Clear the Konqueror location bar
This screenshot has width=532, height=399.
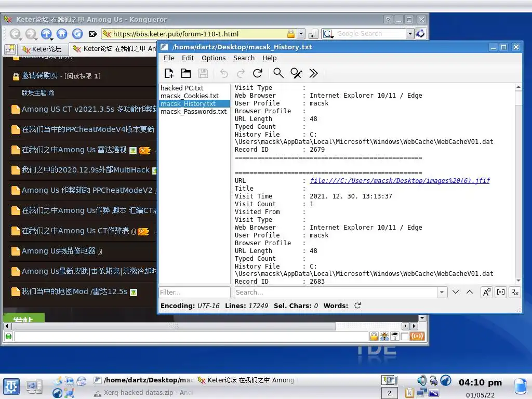click(93, 34)
